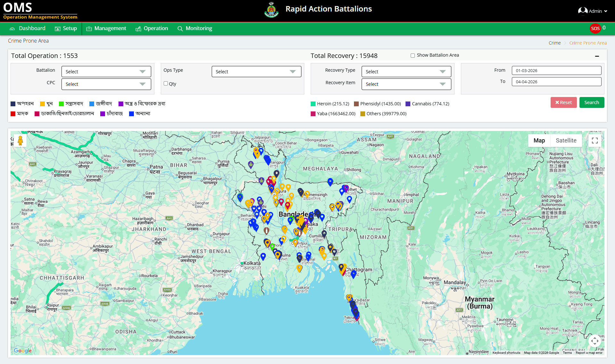Open the Battalion dropdown
Screen dimensions: 615x364
click(106, 72)
